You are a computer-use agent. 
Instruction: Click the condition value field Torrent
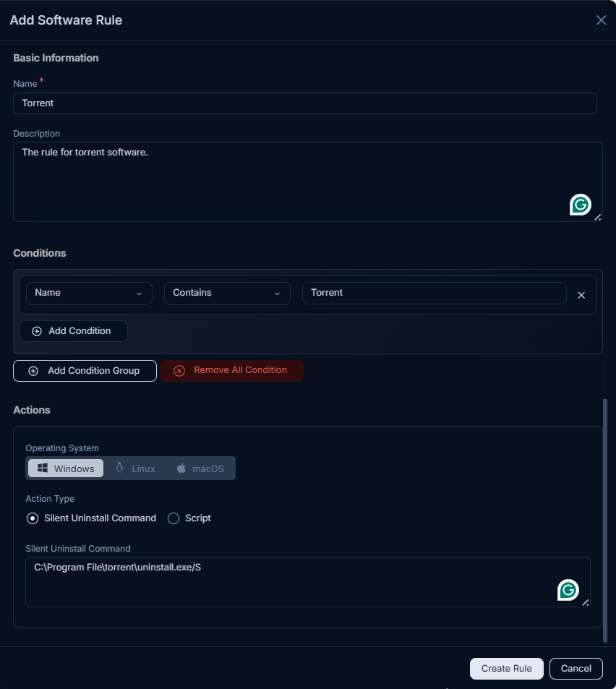pos(434,293)
